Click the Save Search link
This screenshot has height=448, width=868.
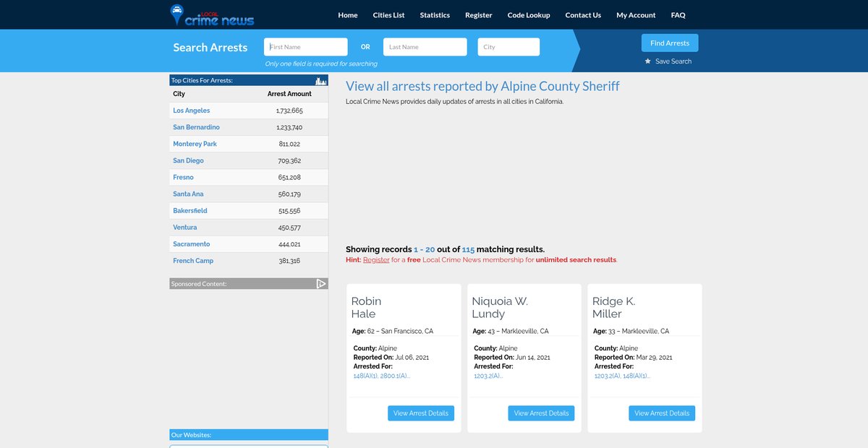pos(673,61)
